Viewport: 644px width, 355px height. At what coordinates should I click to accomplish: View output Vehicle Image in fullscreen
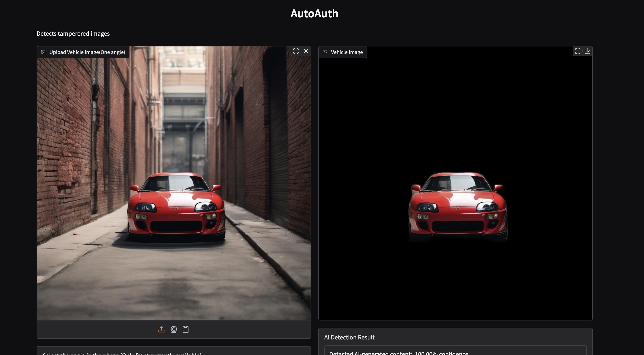(577, 51)
